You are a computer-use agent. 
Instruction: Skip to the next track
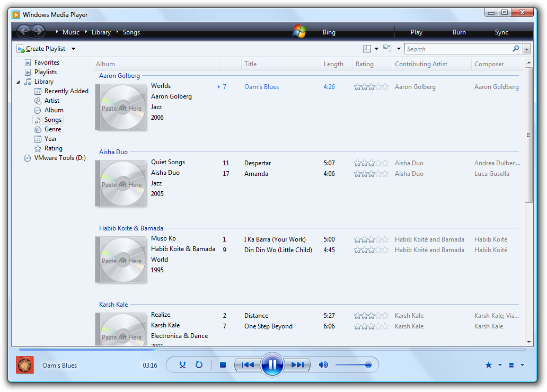(297, 365)
